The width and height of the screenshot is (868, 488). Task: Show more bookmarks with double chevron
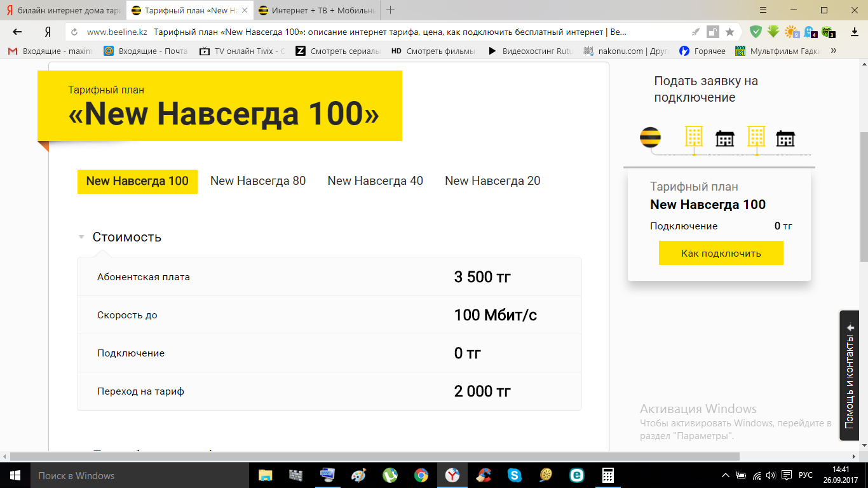(x=833, y=51)
